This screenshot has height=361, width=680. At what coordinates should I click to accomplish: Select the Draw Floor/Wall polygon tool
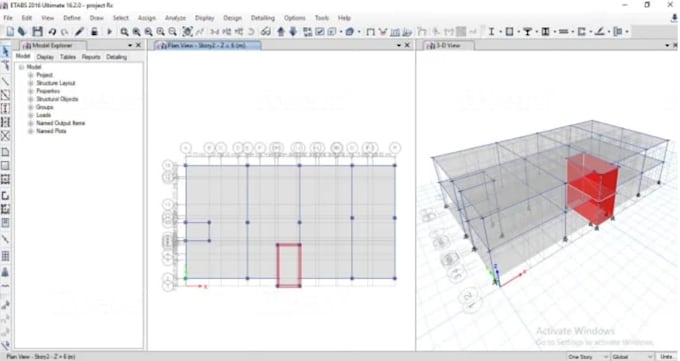pyautogui.click(x=6, y=152)
